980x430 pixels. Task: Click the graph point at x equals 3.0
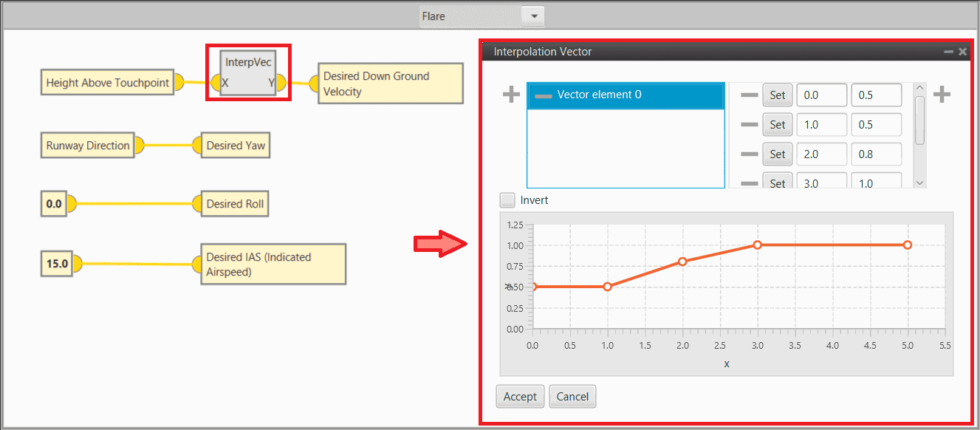[757, 245]
